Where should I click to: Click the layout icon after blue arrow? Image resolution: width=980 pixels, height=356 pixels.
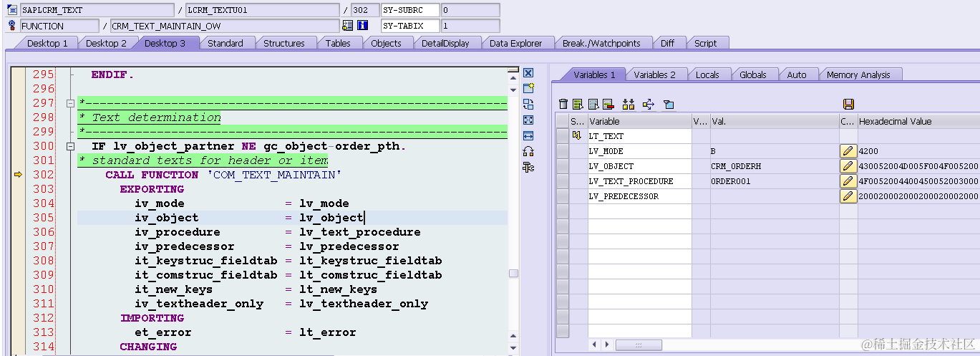(x=669, y=105)
